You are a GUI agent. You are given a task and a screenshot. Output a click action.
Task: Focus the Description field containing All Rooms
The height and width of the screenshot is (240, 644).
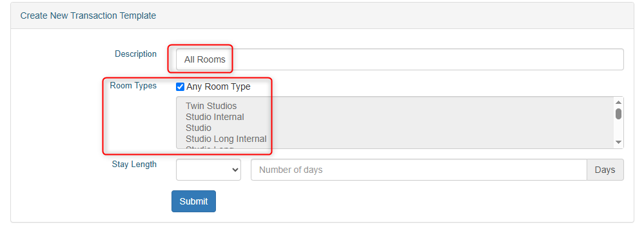(x=400, y=59)
